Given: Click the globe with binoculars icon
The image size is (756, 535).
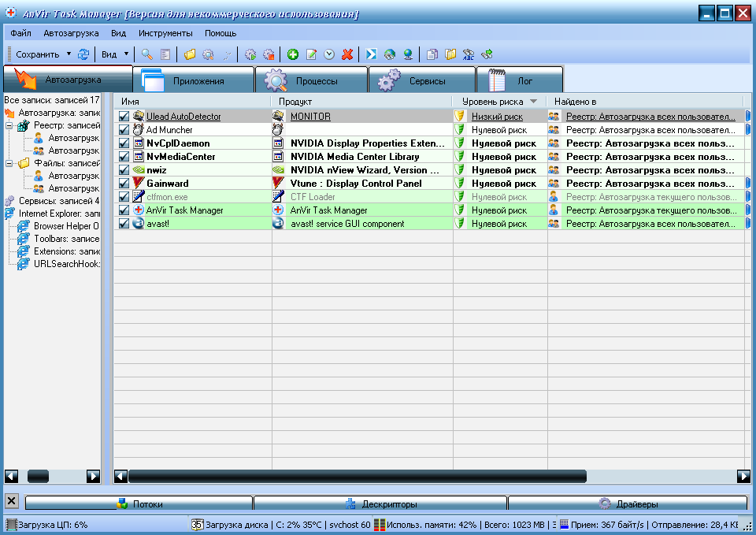Looking at the screenshot, I should pos(390,54).
